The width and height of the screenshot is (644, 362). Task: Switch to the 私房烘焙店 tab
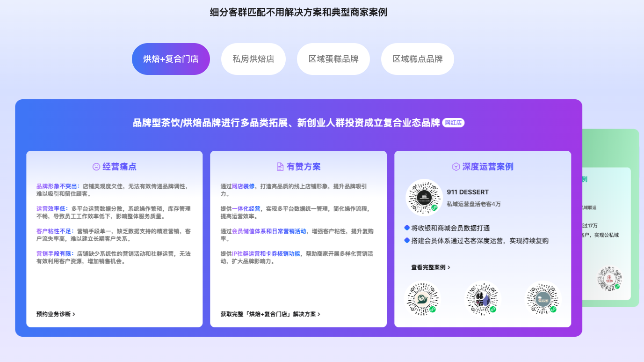click(253, 59)
